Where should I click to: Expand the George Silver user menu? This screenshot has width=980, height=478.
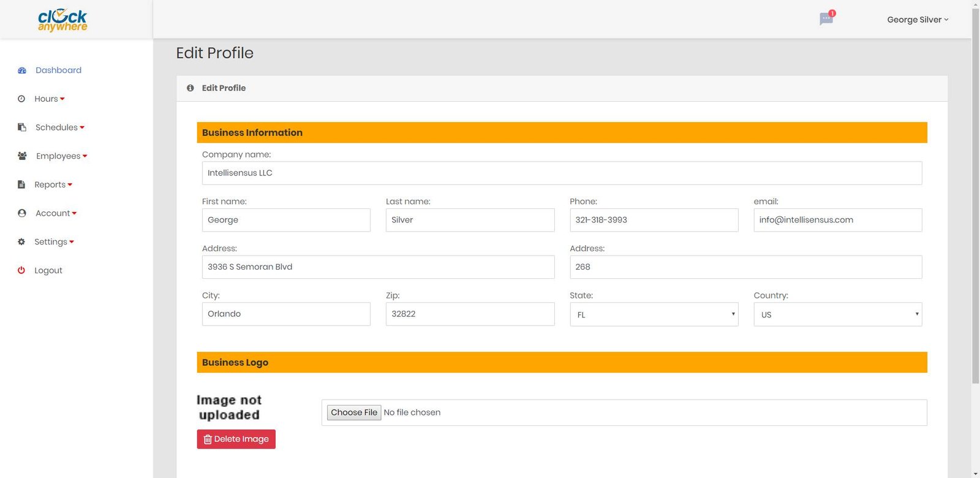tap(917, 20)
